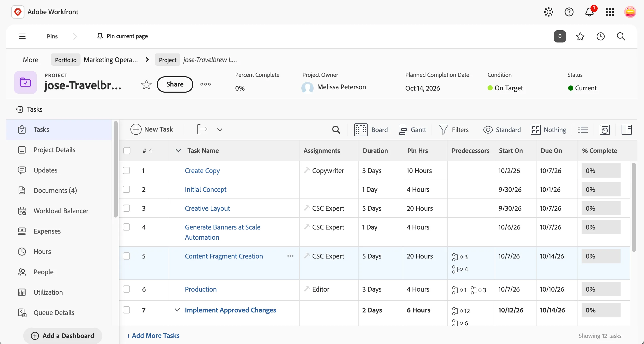Image resolution: width=644 pixels, height=344 pixels.
Task: Edit Create Copy percent complete bar
Action: click(601, 170)
